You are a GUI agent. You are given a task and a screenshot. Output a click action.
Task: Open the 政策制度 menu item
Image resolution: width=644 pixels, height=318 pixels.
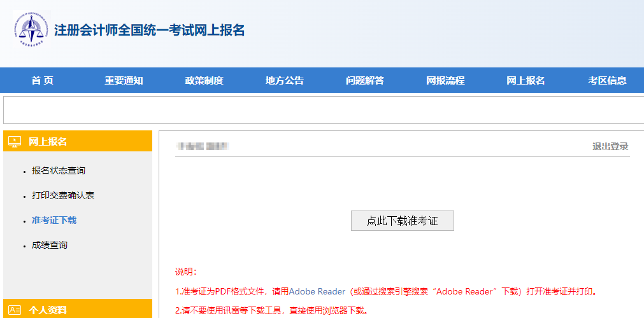tap(204, 80)
